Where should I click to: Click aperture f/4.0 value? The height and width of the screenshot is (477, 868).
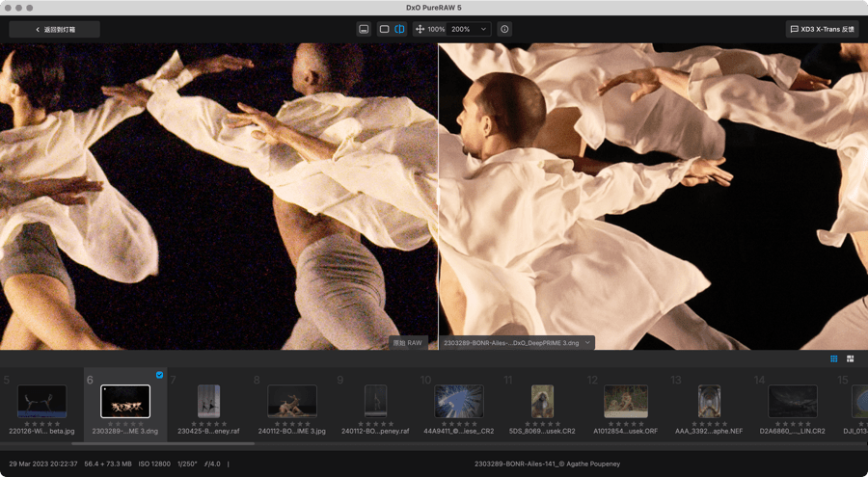pos(213,464)
